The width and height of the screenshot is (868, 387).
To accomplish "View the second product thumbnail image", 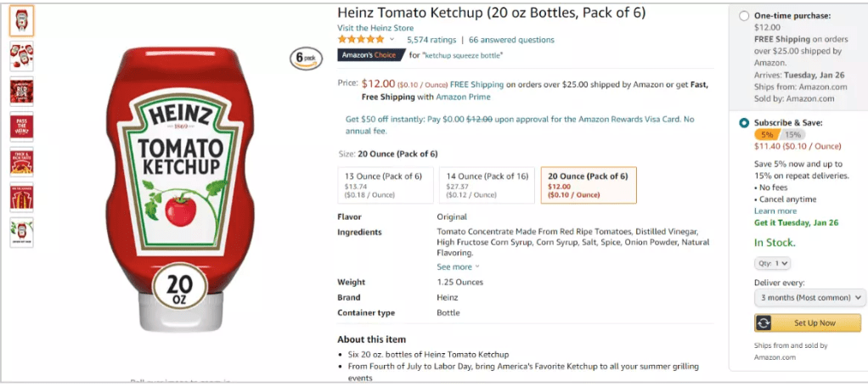I will (21, 56).
